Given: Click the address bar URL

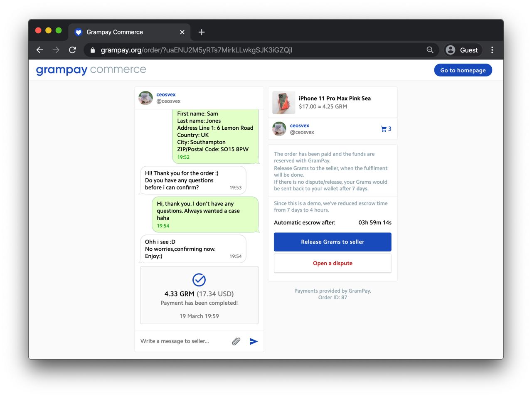Looking at the screenshot, I should (x=196, y=50).
